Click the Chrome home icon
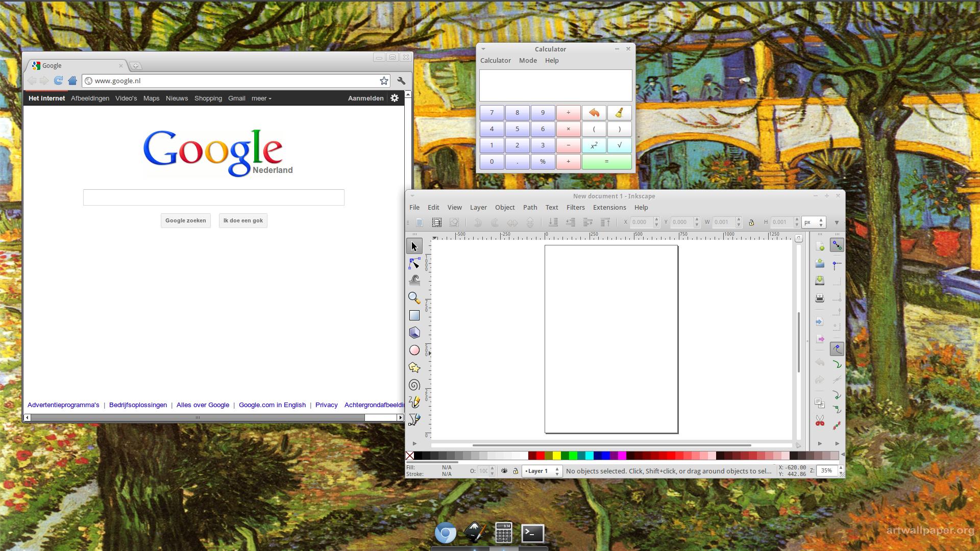The width and height of the screenshot is (980, 551). click(72, 81)
